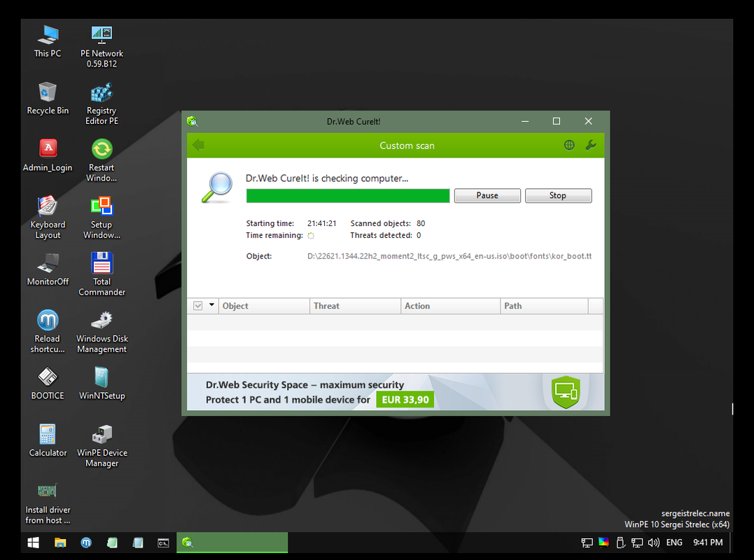Minimize the Dr.Web CureIt window

click(x=525, y=121)
